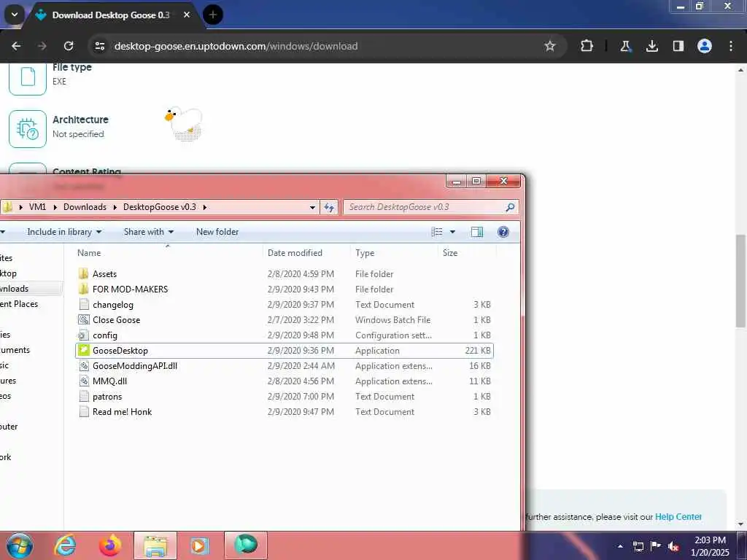Select the changelog text file

coord(285,304)
